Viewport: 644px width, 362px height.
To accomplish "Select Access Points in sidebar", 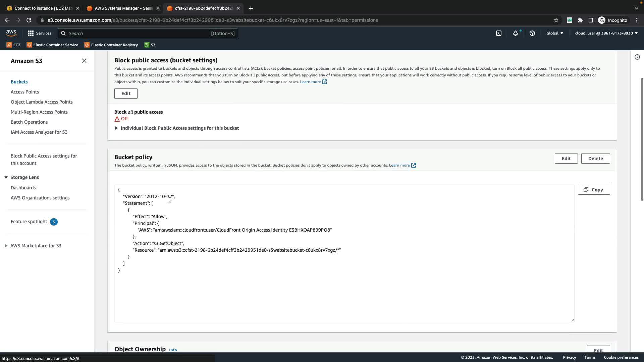I will 25,92.
